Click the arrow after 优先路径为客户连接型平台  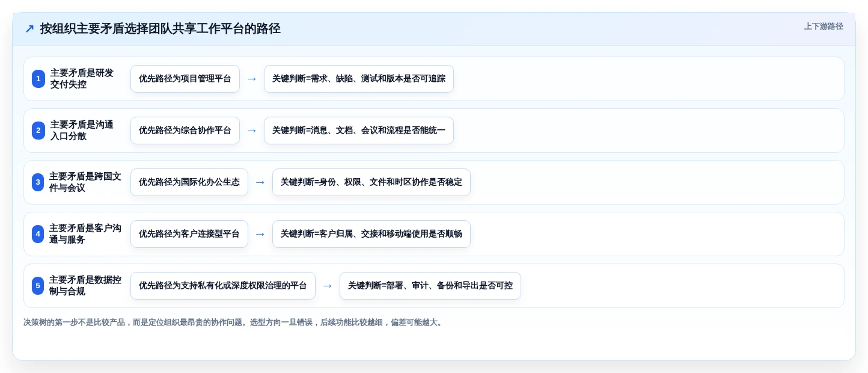pyautogui.click(x=260, y=234)
